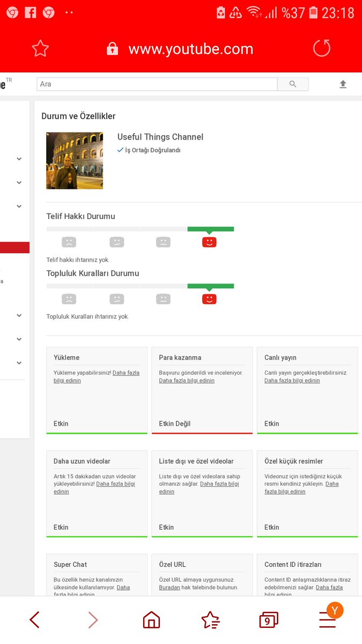Click the green bar of Telif Hakkı status
This screenshot has height=644, width=362.
coord(211,229)
